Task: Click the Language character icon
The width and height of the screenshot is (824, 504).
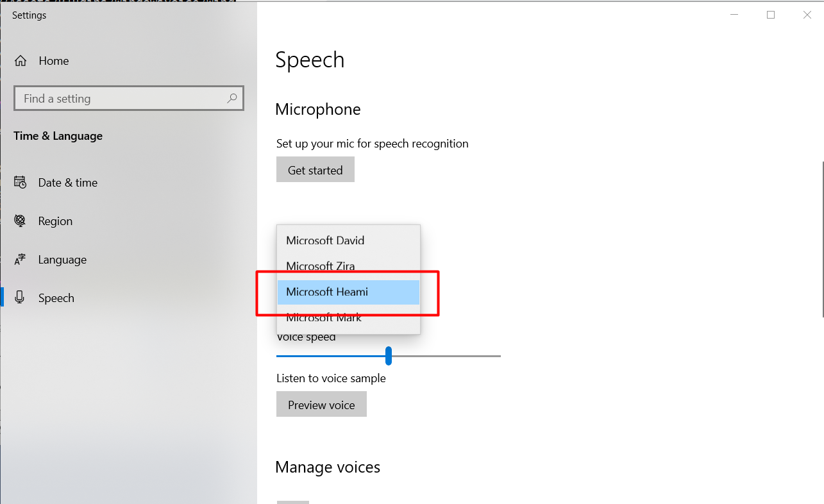Action: [21, 260]
